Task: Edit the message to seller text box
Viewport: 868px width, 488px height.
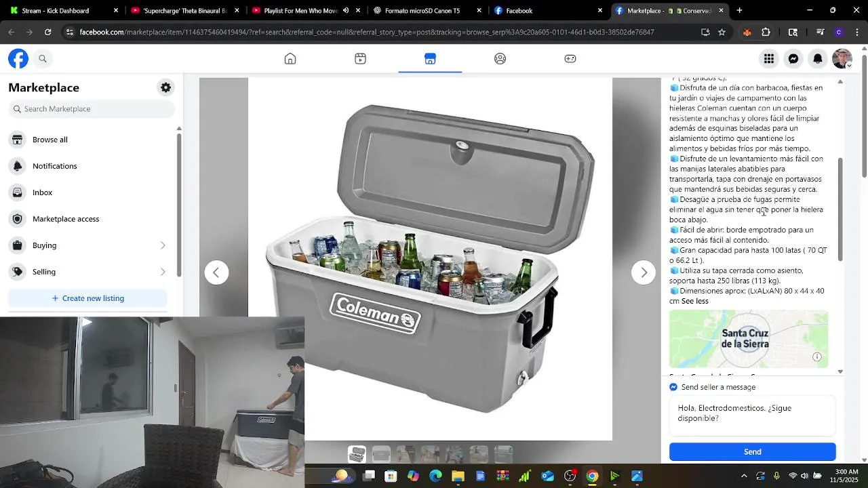Action: (x=753, y=416)
